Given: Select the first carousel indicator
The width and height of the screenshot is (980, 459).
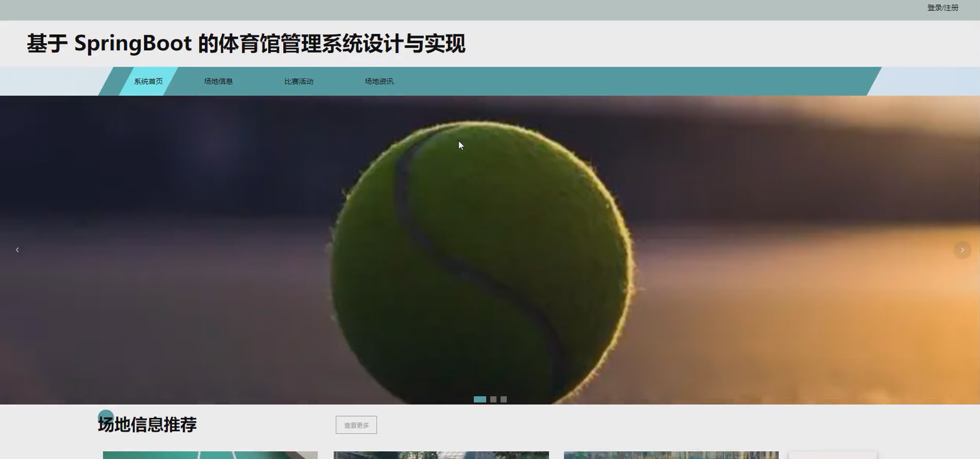Looking at the screenshot, I should click(480, 399).
